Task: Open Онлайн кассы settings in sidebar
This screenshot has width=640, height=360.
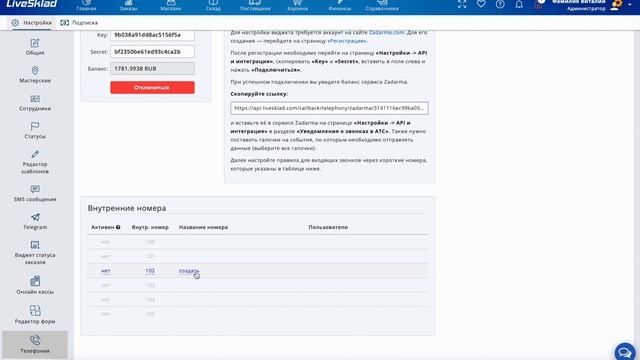Action: click(x=35, y=285)
